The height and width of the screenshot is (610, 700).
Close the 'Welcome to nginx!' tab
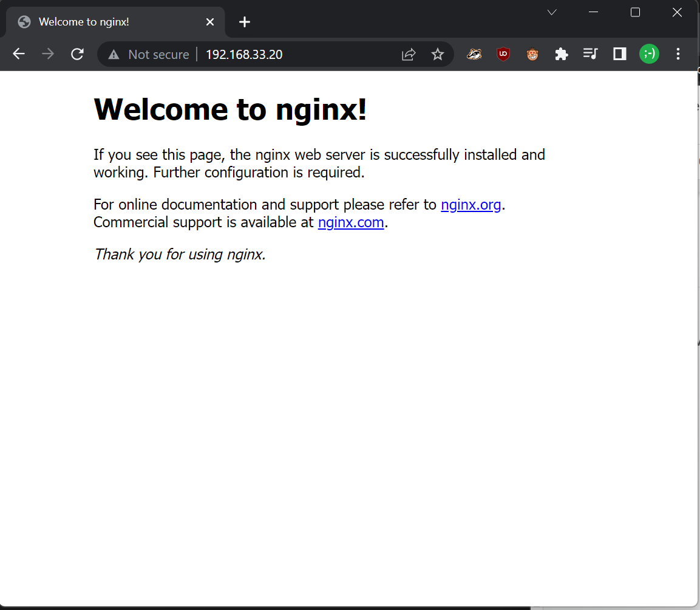210,22
